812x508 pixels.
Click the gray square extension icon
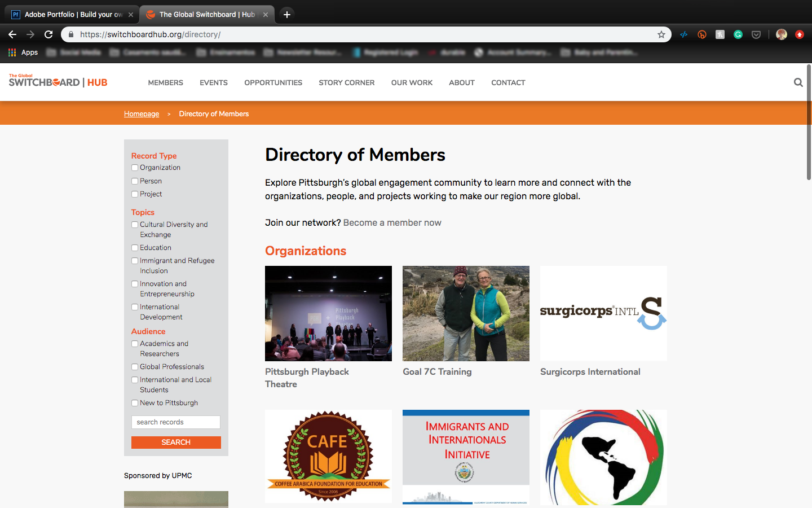point(720,34)
